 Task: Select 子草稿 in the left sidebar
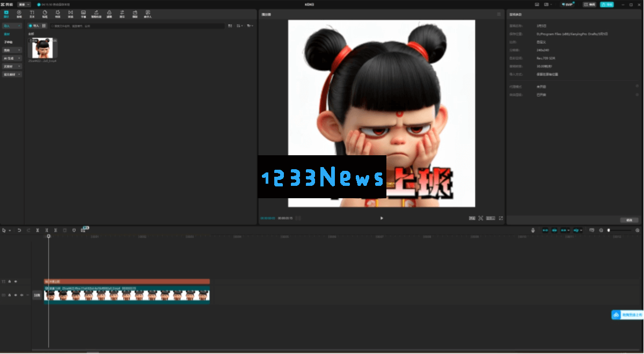(9, 42)
